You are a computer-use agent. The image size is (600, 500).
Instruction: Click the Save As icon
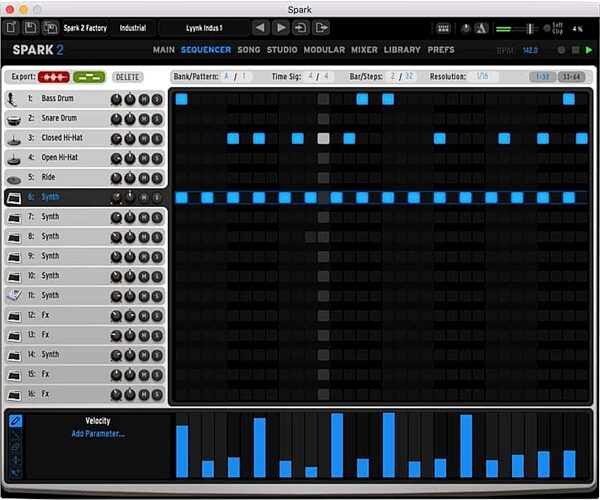[50, 28]
